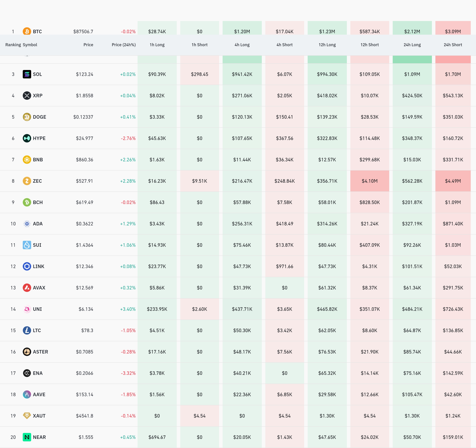Click the XRP coin icon
Image resolution: width=476 pixels, height=448 pixels.
point(27,96)
